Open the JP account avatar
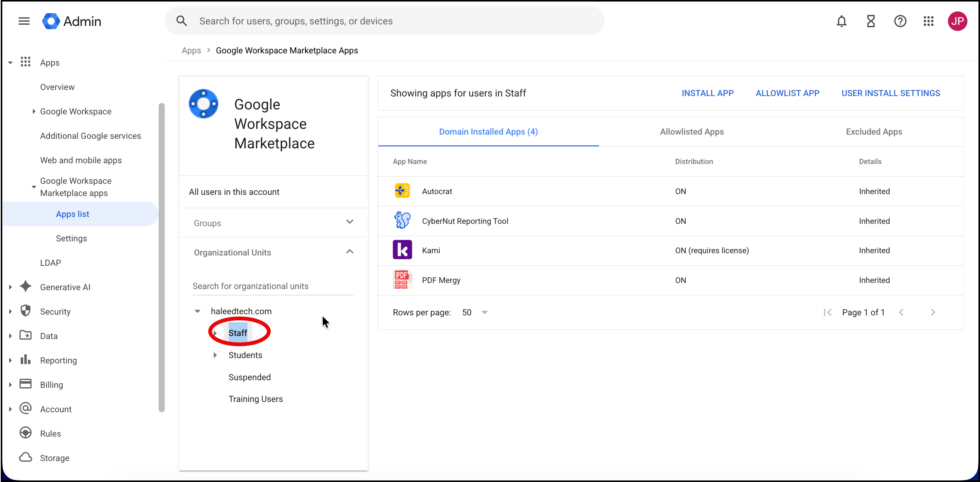This screenshot has width=980, height=482. (x=958, y=21)
